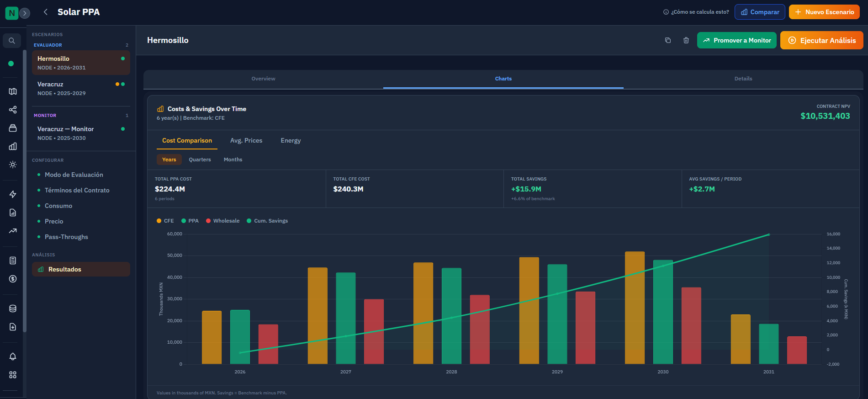Click the 2031 PPA green bar
The image size is (868, 399).
769,344
